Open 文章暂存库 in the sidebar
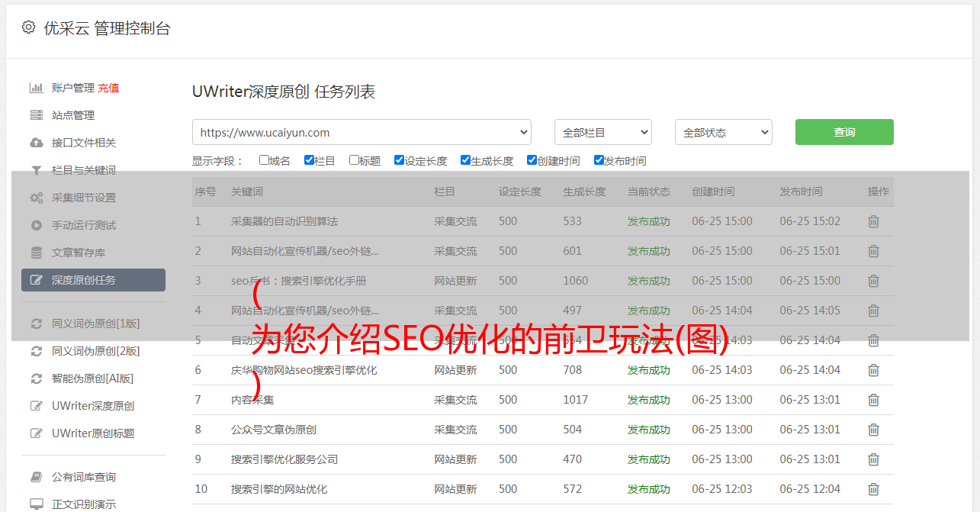Viewport: 980px width, 512px height. pos(79,253)
